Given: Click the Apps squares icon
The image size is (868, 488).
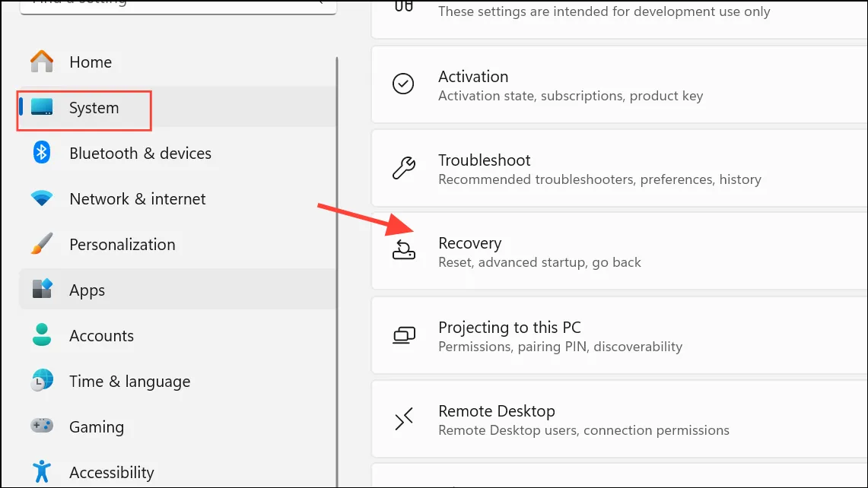Looking at the screenshot, I should click(42, 289).
